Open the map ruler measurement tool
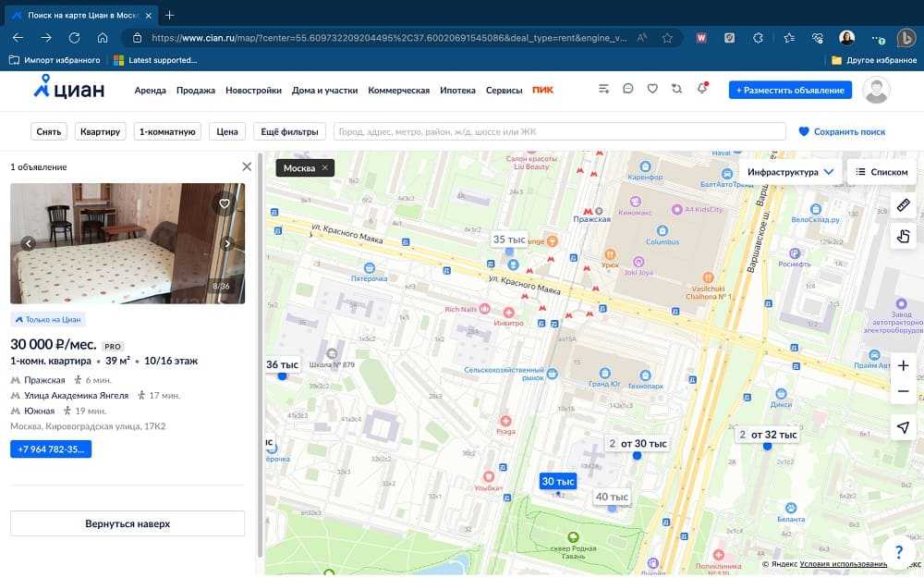 click(904, 204)
